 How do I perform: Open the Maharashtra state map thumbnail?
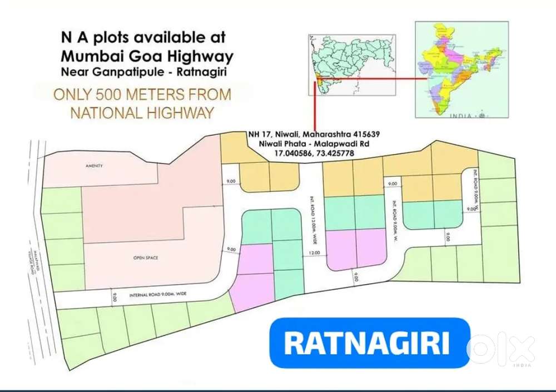tap(352, 64)
